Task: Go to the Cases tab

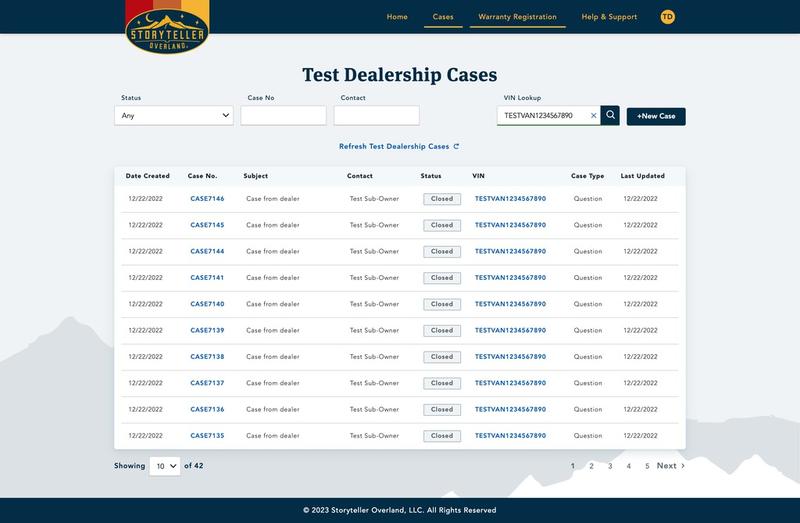Action: [x=443, y=17]
